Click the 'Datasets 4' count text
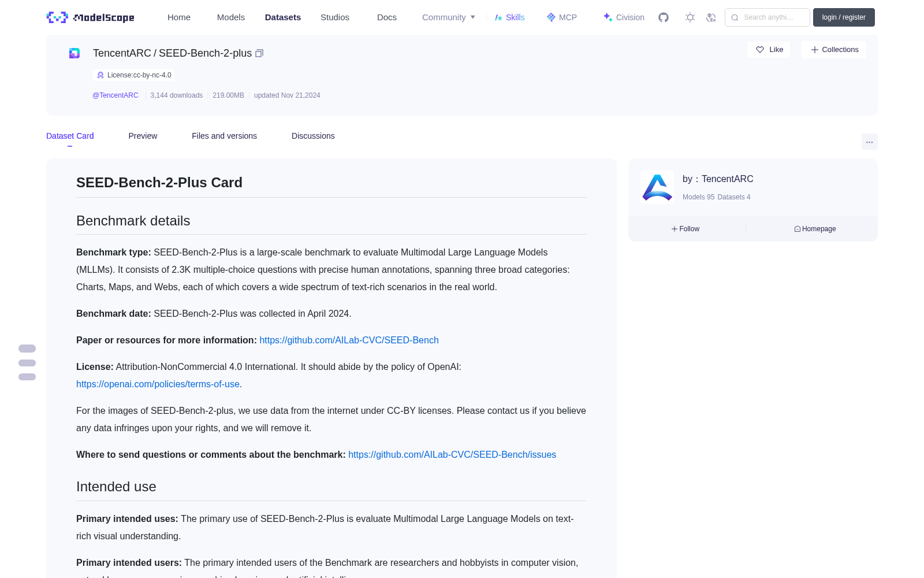The height and width of the screenshot is (578, 924). click(734, 197)
